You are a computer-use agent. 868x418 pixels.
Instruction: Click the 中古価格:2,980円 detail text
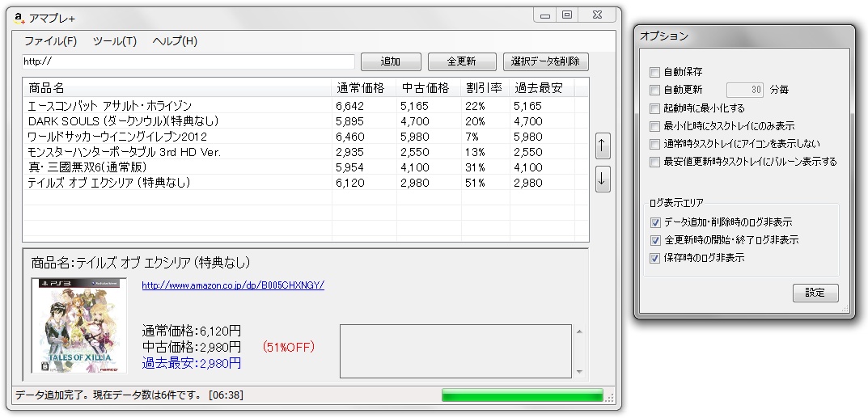coord(192,347)
